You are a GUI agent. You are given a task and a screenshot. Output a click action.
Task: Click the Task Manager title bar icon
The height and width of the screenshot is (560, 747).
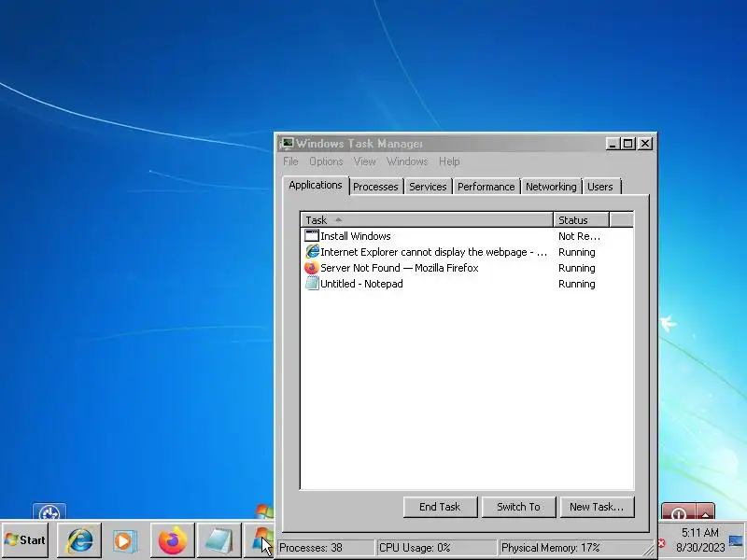[287, 144]
